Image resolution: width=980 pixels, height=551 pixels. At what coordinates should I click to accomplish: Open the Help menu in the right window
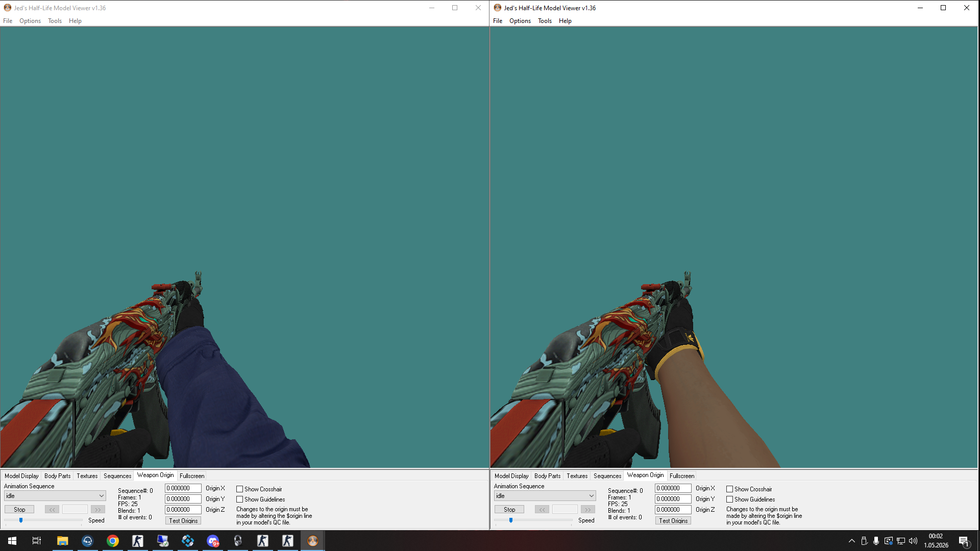point(565,21)
